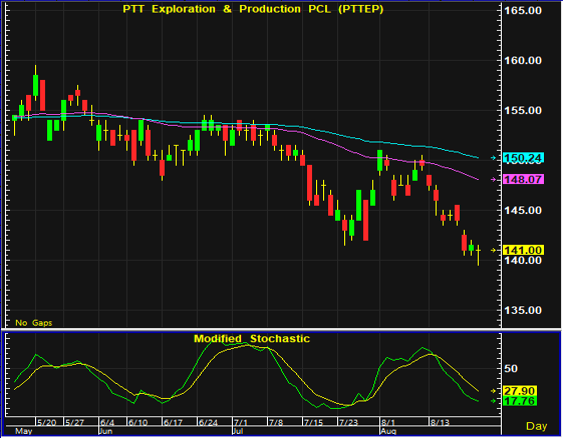Click the yellow arrow beside 27.90
Screen dimensions: 563x438
point(493,391)
